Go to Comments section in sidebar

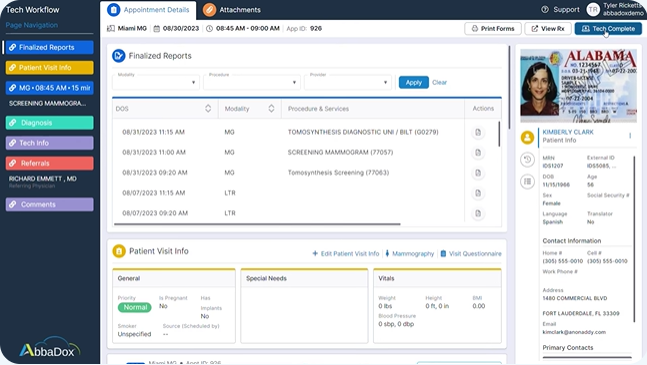(50, 204)
